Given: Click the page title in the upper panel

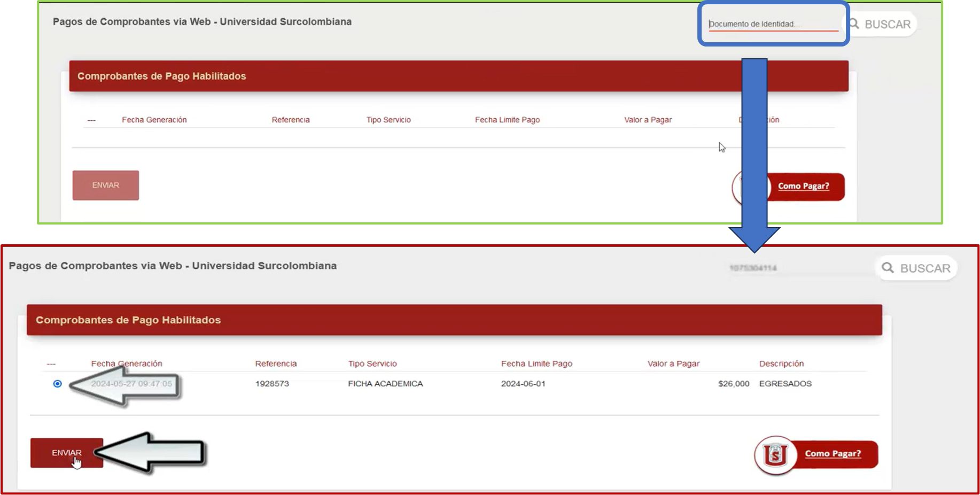Looking at the screenshot, I should [x=202, y=22].
